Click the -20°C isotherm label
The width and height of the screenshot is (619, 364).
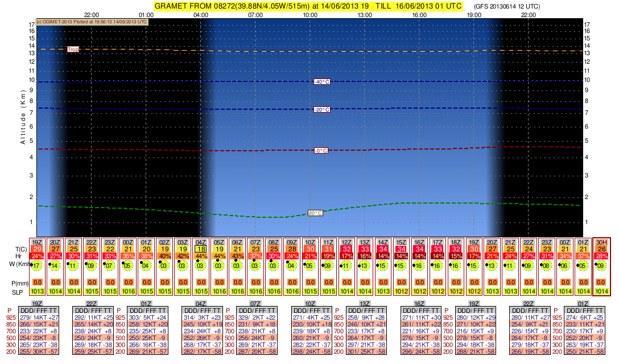click(322, 109)
